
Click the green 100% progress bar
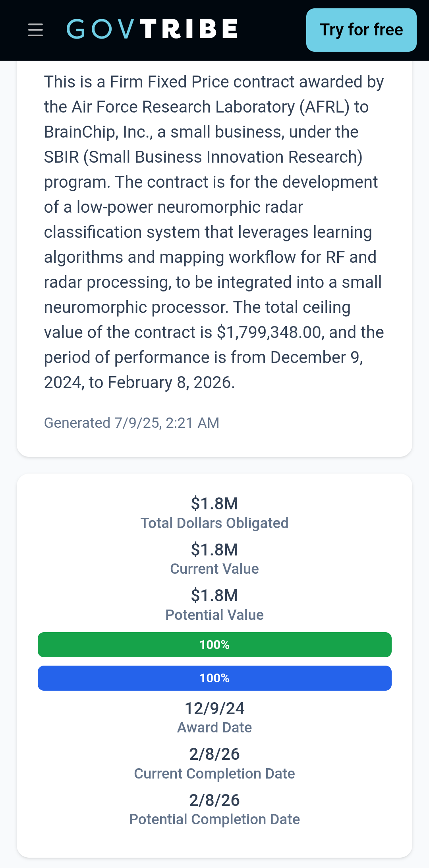point(214,645)
